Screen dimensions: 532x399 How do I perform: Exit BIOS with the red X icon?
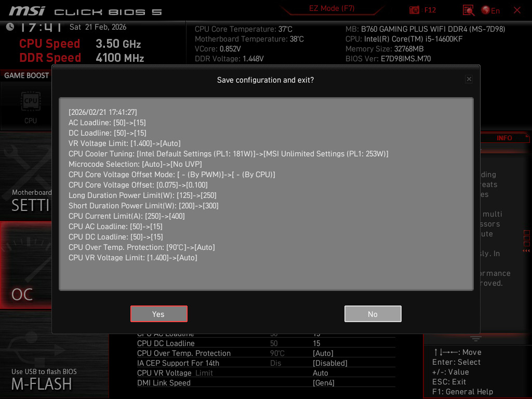click(517, 10)
